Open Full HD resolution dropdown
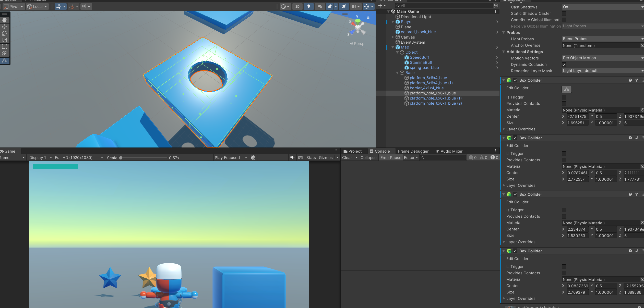This screenshot has height=308, width=644. (x=79, y=157)
